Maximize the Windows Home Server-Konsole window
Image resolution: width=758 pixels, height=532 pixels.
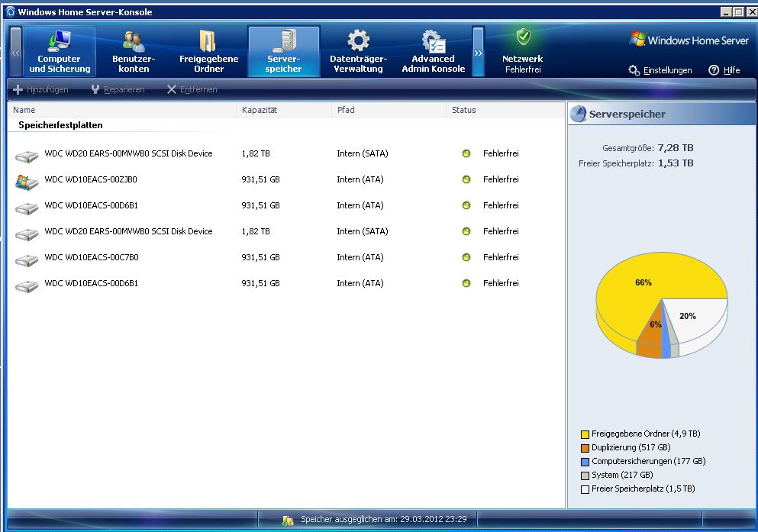click(739, 12)
